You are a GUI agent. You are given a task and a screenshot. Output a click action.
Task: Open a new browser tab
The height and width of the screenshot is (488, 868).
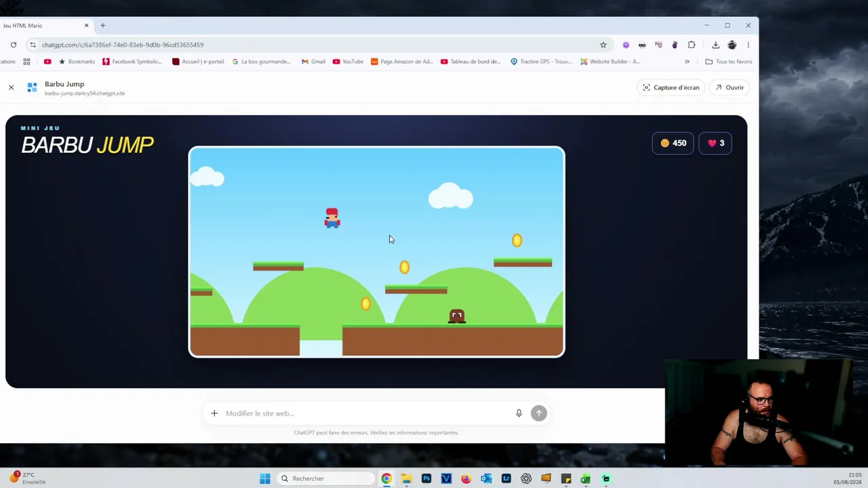102,26
